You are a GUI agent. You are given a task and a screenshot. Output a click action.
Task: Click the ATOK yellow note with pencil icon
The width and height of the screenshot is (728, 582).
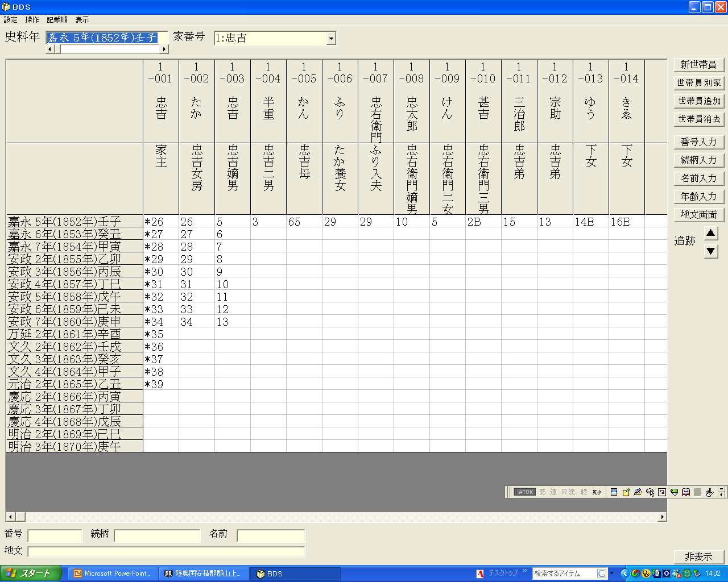coord(626,492)
